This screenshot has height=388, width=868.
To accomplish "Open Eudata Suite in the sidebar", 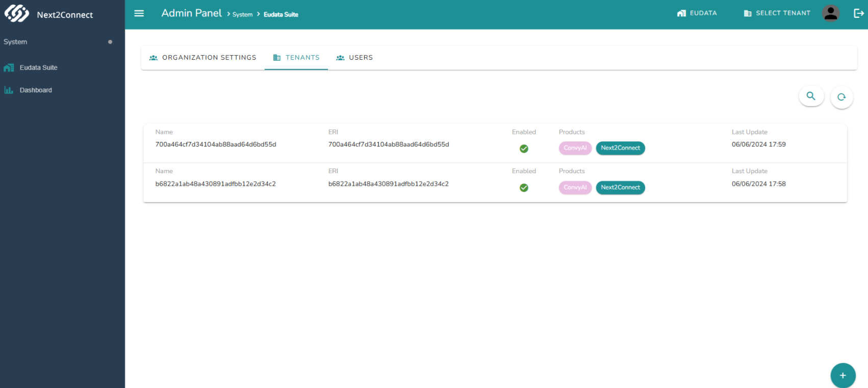I will (38, 67).
